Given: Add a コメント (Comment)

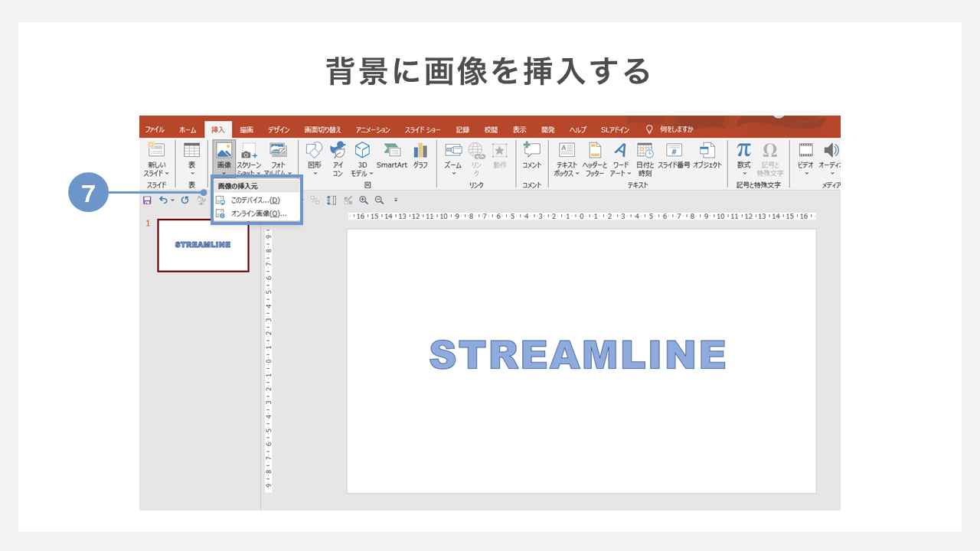Looking at the screenshot, I should [531, 155].
